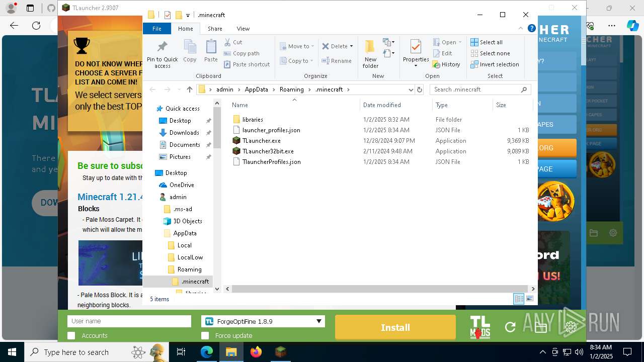Toggle the Accounts checkbox
Image resolution: width=644 pixels, height=362 pixels.
point(71,335)
